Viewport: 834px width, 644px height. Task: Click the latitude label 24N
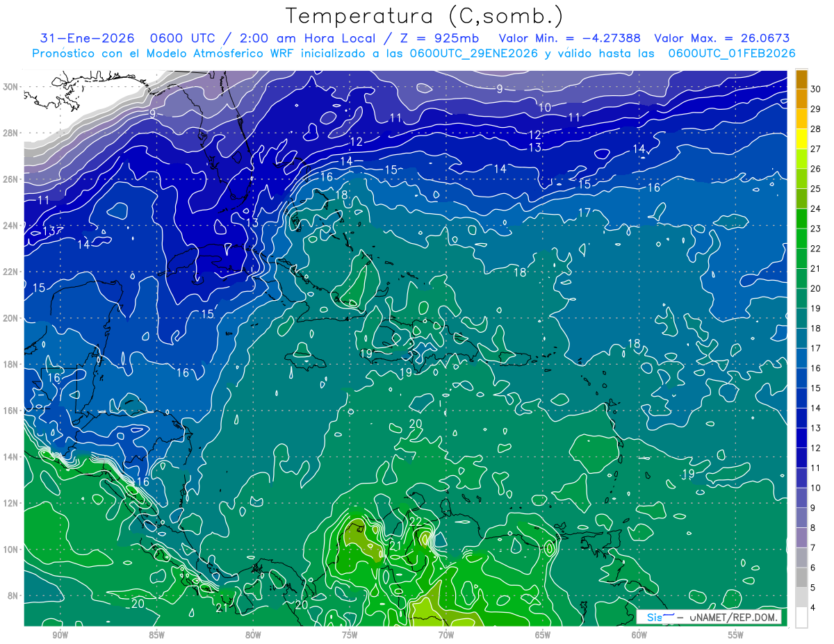click(x=11, y=226)
